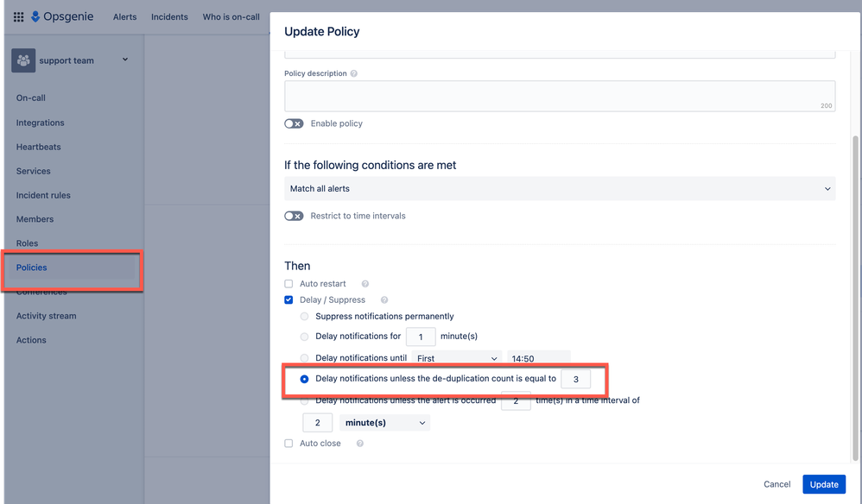Open the Incidents top menu
Viewport: 862px width, 504px height.
point(169,17)
